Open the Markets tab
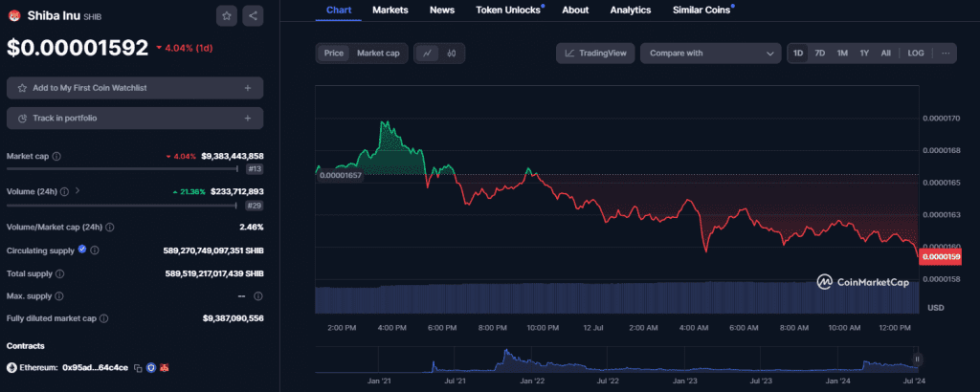Image resolution: width=980 pixels, height=392 pixels. pos(390,10)
